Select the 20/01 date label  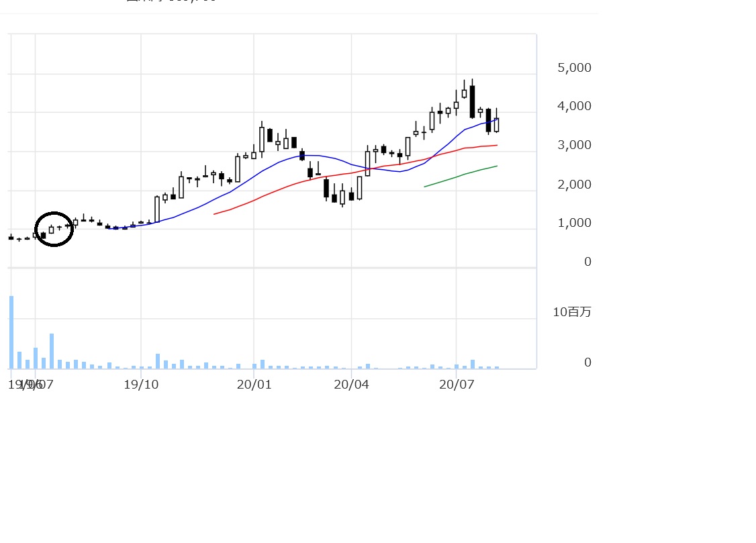pyautogui.click(x=254, y=385)
